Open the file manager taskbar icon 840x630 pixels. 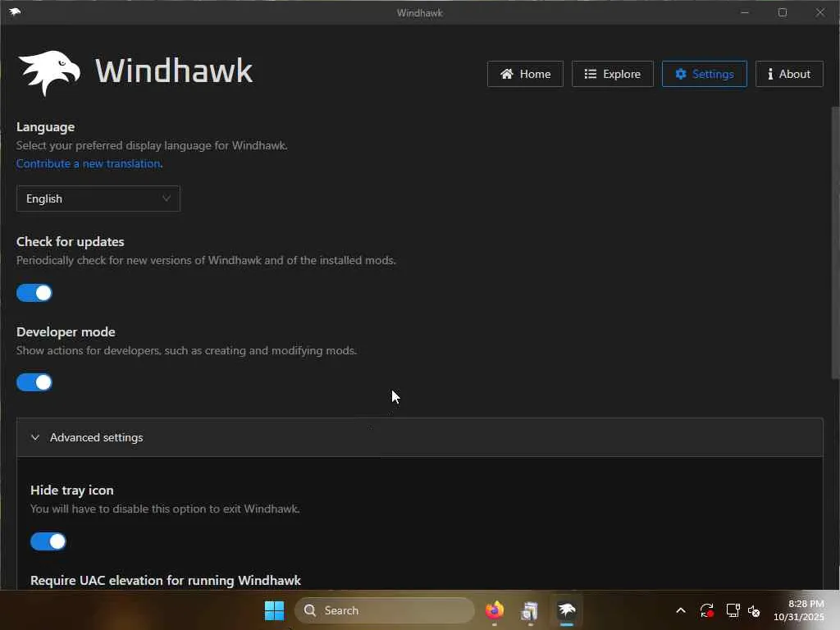[x=530, y=610]
